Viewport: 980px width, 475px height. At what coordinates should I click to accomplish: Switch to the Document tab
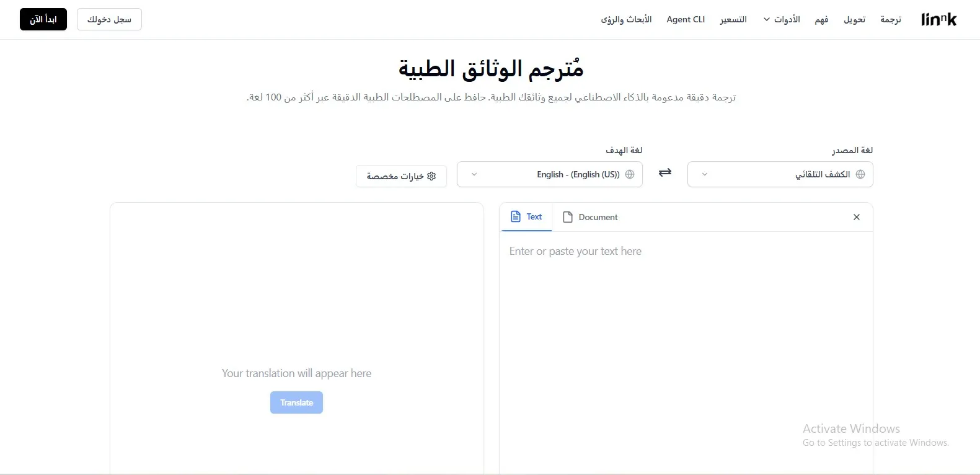(589, 217)
